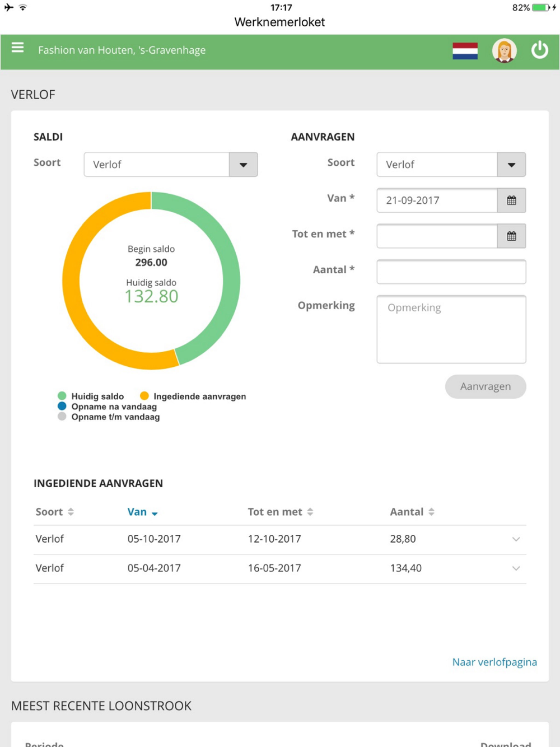This screenshot has width=560, height=747.
Task: Tap the company name Fashion van Houten
Action: 122,50
